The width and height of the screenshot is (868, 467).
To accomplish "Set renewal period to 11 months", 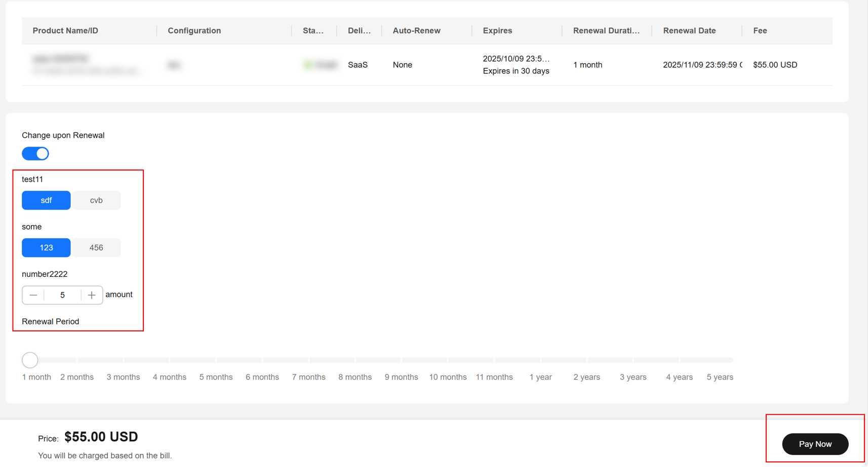I will tap(494, 377).
